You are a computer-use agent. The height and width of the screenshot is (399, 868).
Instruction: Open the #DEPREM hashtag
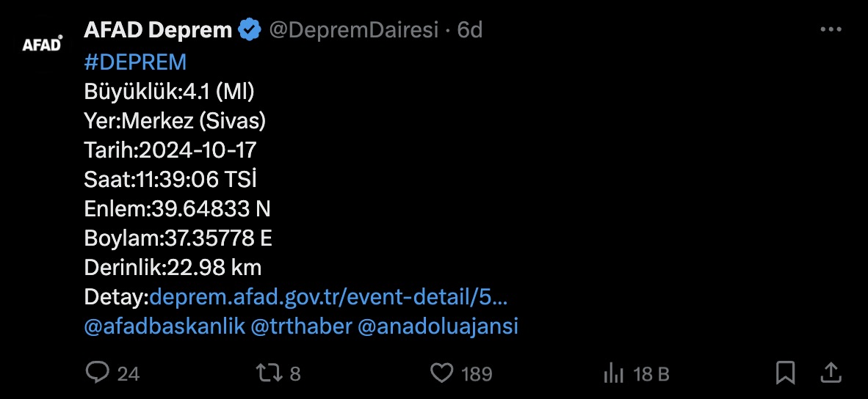[135, 61]
